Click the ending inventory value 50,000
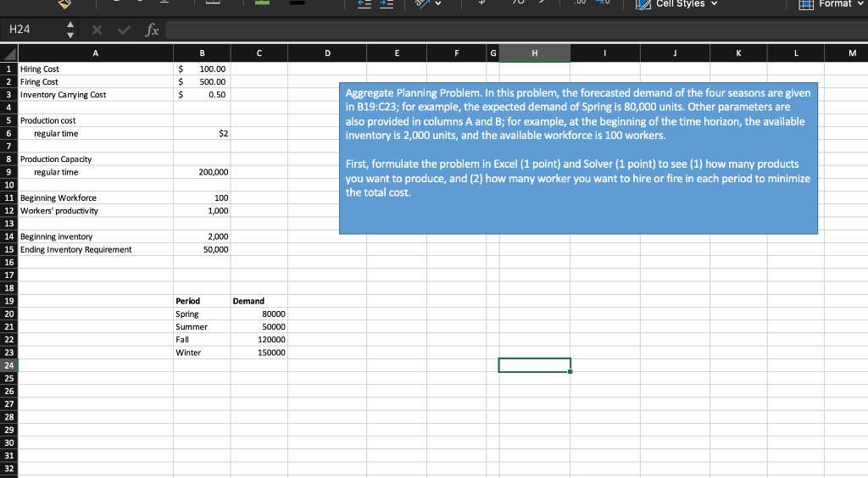 (x=202, y=249)
